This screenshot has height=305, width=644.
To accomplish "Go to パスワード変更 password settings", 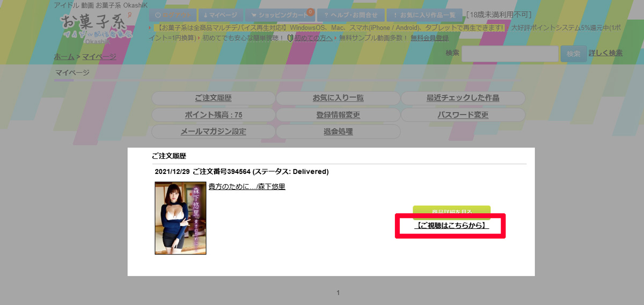I will pyautogui.click(x=463, y=115).
